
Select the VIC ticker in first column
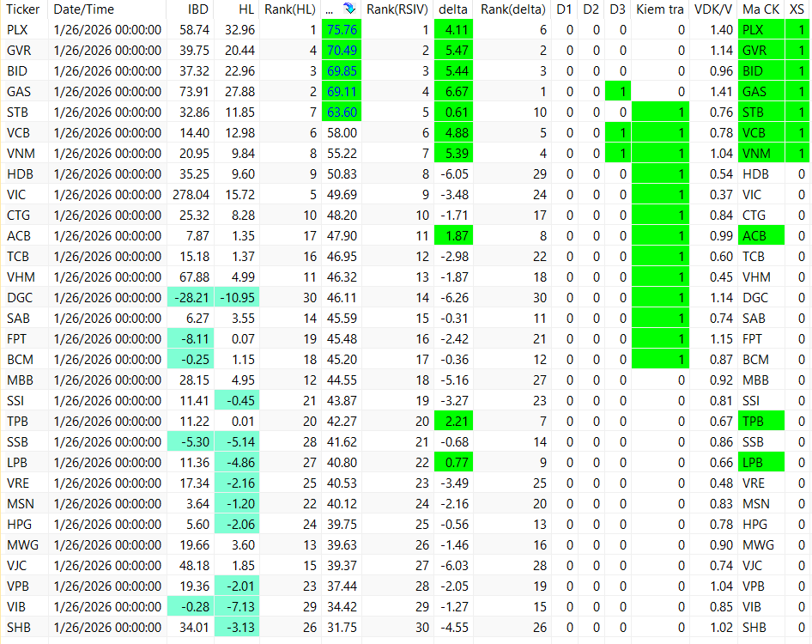tap(16, 195)
